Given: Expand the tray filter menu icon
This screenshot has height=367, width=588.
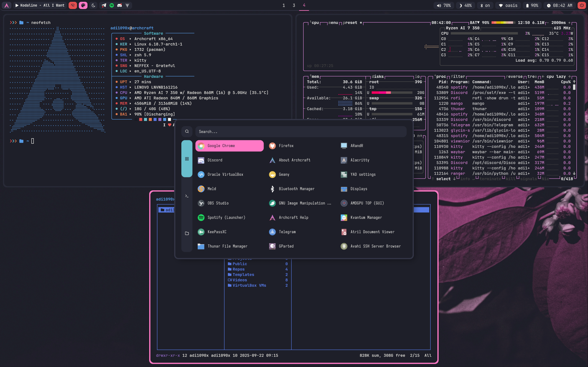Looking at the screenshot, I should click(x=127, y=5).
